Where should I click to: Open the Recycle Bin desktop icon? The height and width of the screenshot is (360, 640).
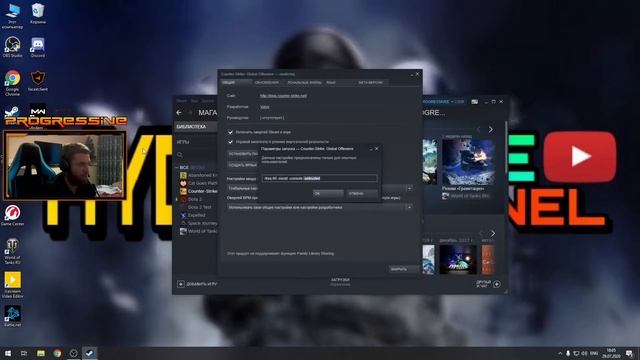coord(38,13)
